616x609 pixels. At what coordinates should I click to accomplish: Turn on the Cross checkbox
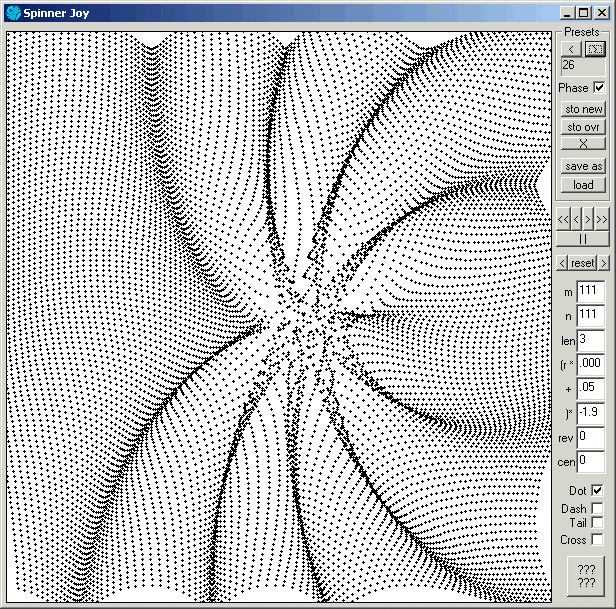(597, 540)
